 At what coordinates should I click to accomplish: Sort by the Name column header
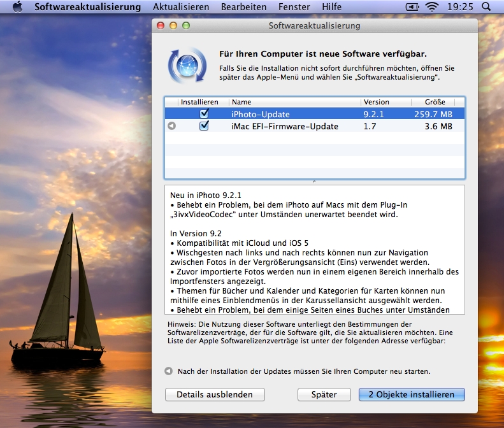(295, 102)
